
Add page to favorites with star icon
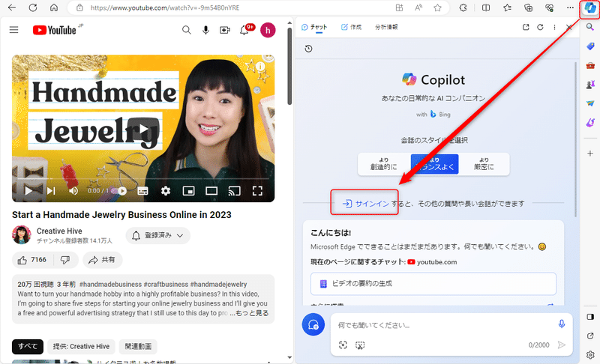437,7
